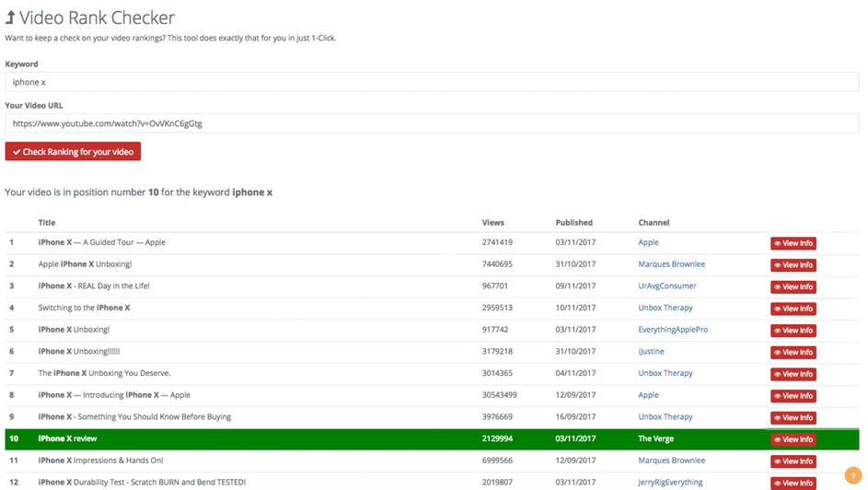
Task: Open the EverythingApplePro channel link
Action: tap(673, 330)
